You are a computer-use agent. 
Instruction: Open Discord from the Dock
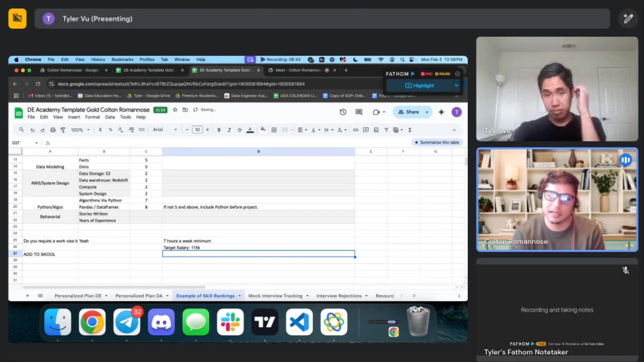(161, 322)
